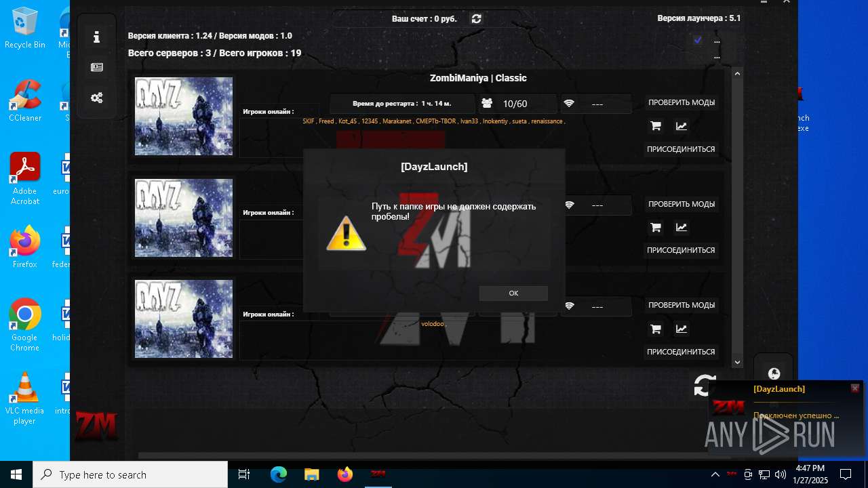Image resolution: width=868 pixels, height=488 pixels.
Task: Click the ZM logo at launcher bottom-left
Action: [96, 426]
